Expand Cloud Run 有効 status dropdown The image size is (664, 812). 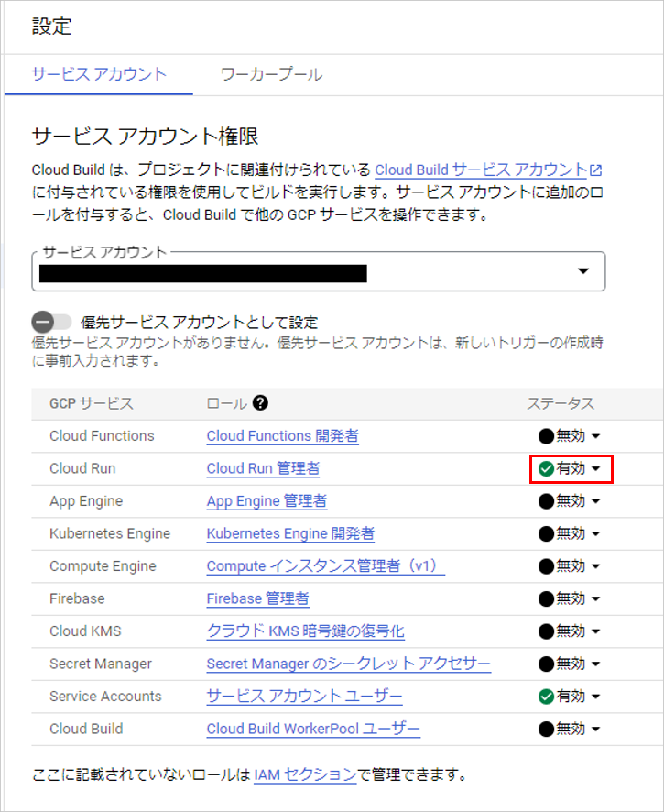pos(570,468)
